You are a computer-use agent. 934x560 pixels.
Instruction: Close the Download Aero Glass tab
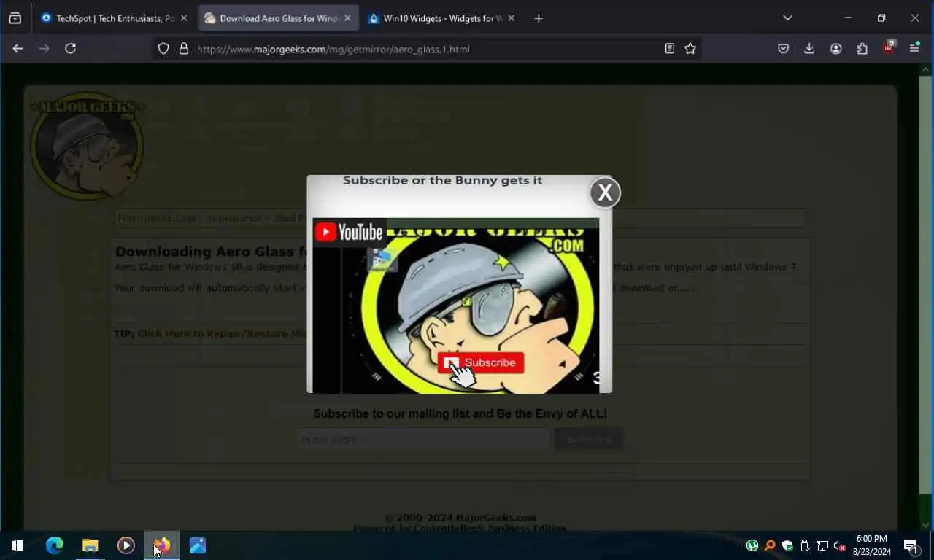pyautogui.click(x=347, y=18)
